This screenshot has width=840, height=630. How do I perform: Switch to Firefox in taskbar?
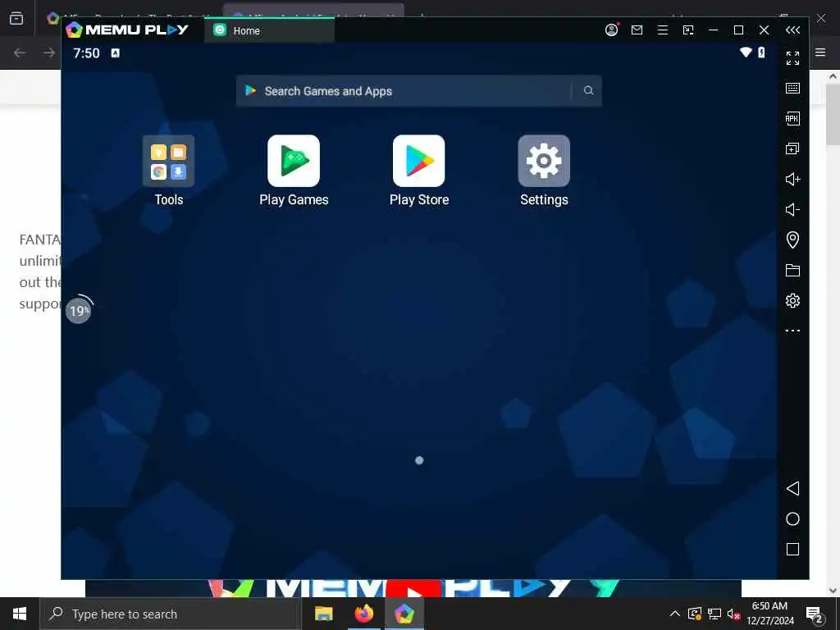363,614
